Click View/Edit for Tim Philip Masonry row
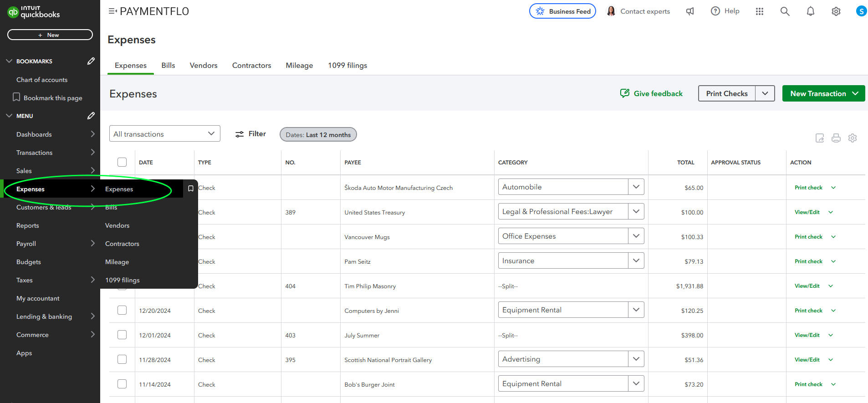868x403 pixels. pos(807,286)
